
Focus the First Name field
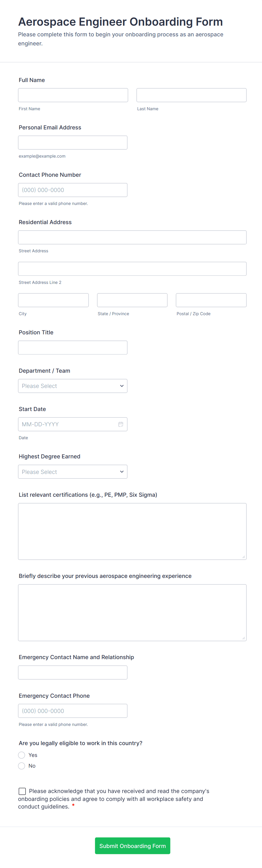[73, 95]
